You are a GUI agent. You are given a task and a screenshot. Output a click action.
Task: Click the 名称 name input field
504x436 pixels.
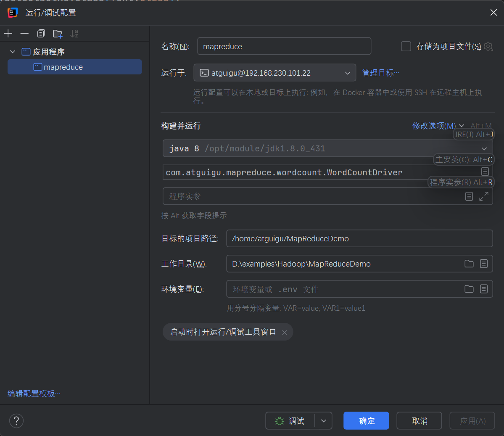click(x=284, y=46)
